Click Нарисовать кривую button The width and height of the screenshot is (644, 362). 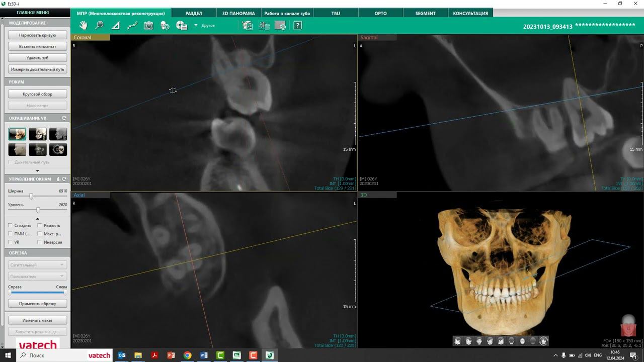point(38,35)
